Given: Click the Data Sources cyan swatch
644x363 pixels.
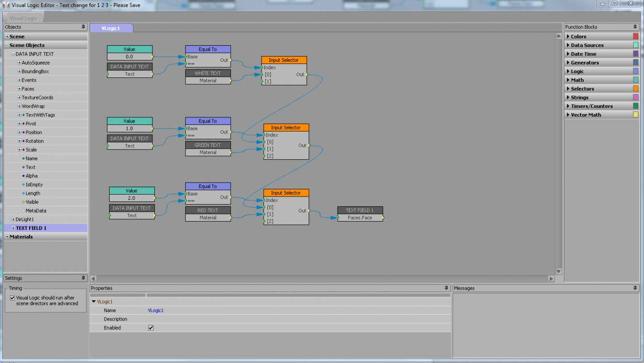Looking at the screenshot, I should 636,45.
